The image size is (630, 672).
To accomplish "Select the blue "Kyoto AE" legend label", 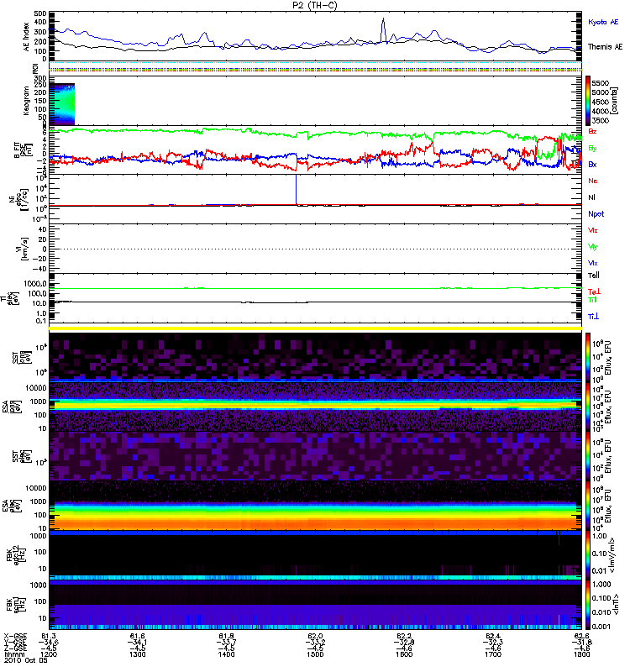I will point(603,23).
